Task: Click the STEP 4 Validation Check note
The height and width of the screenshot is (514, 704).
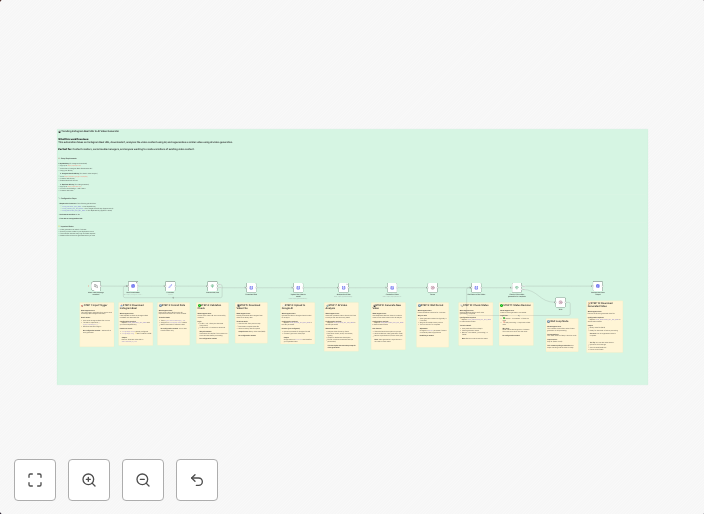Action: (212, 323)
